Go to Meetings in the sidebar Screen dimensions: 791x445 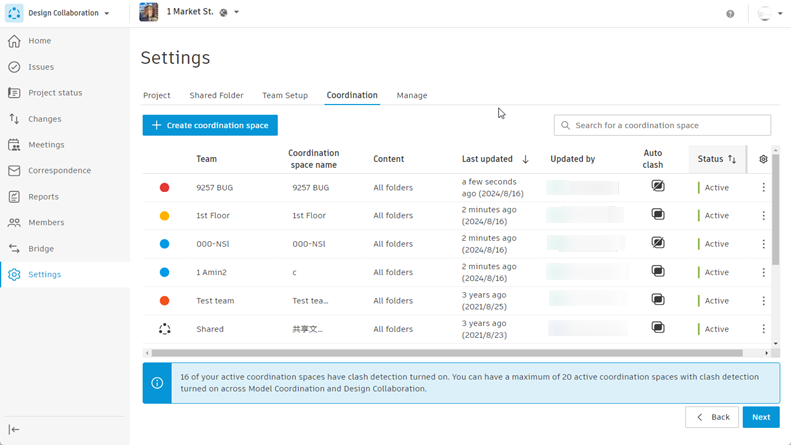tap(46, 145)
